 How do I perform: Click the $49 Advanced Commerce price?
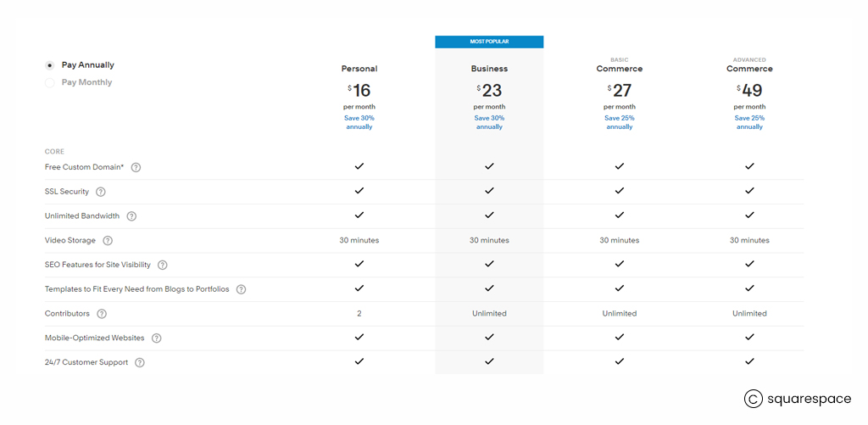749,90
